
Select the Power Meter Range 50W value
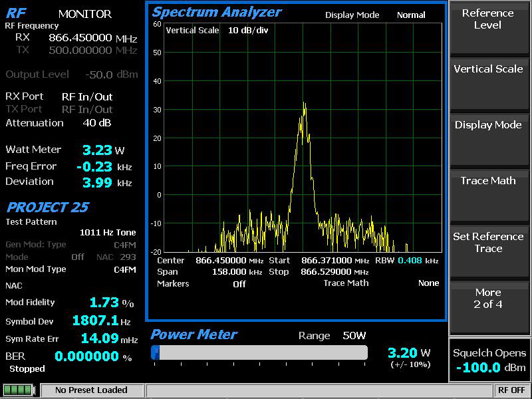[x=354, y=336]
